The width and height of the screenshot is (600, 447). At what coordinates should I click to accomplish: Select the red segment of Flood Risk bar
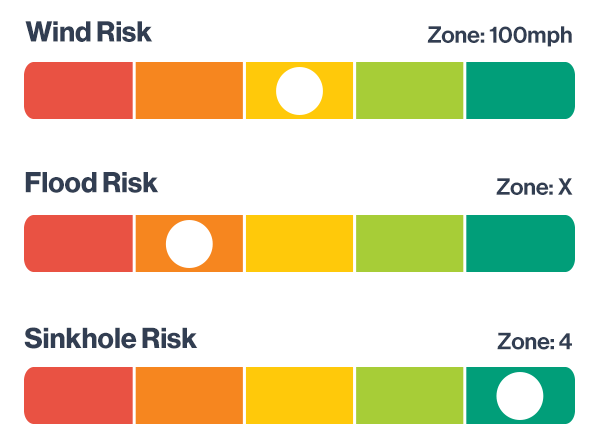click(x=78, y=244)
